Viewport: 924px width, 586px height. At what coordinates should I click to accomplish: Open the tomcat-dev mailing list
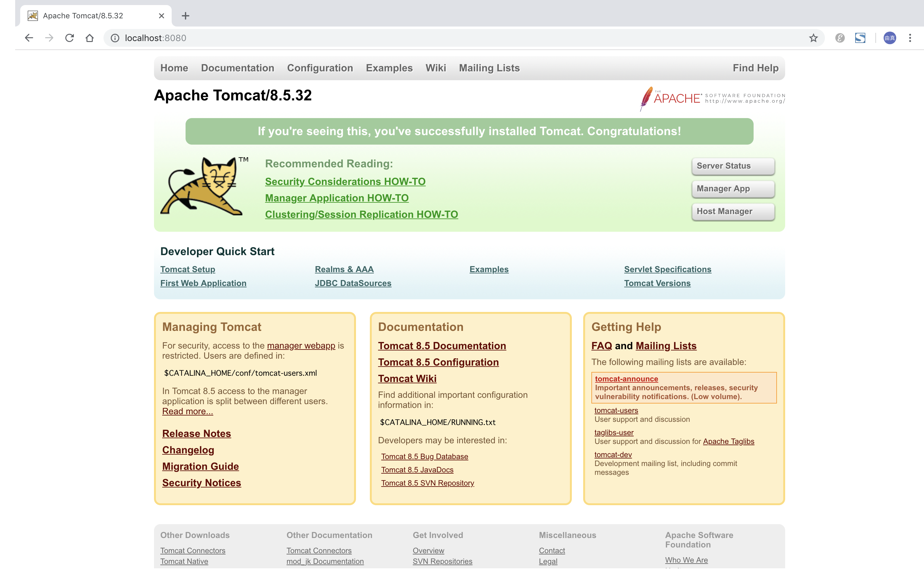(613, 455)
